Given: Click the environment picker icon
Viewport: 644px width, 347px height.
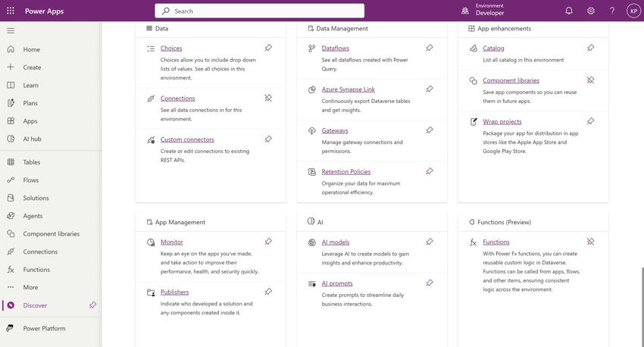Looking at the screenshot, I should pos(465,11).
